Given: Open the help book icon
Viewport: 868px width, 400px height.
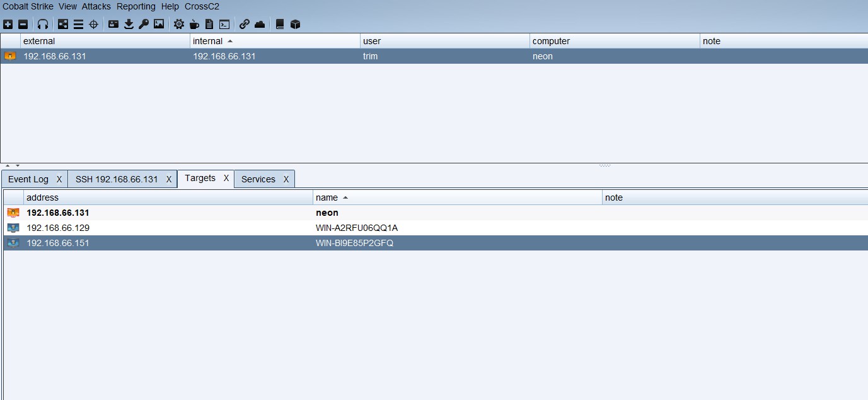Looking at the screenshot, I should point(279,24).
